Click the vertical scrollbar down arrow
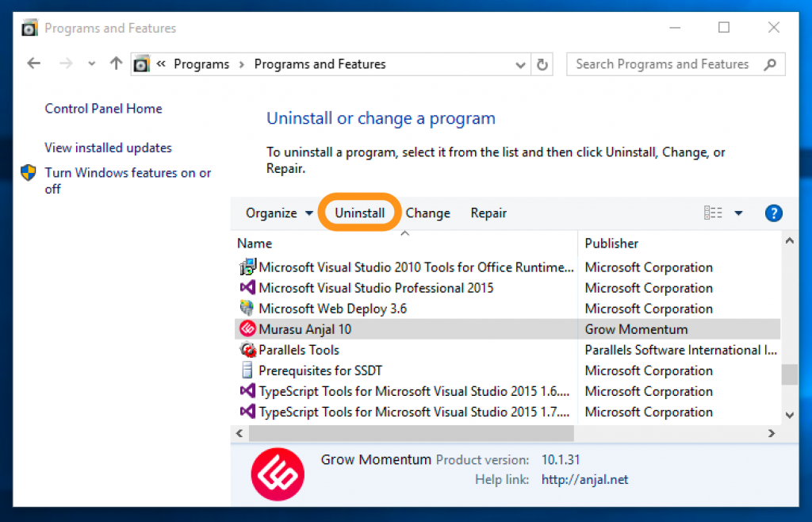This screenshot has width=812, height=522. [x=789, y=415]
